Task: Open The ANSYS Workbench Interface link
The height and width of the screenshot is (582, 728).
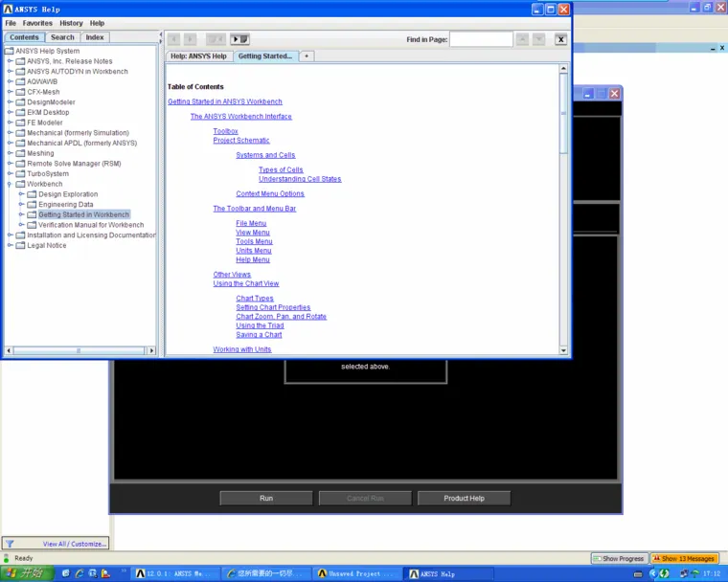Action: [241, 117]
